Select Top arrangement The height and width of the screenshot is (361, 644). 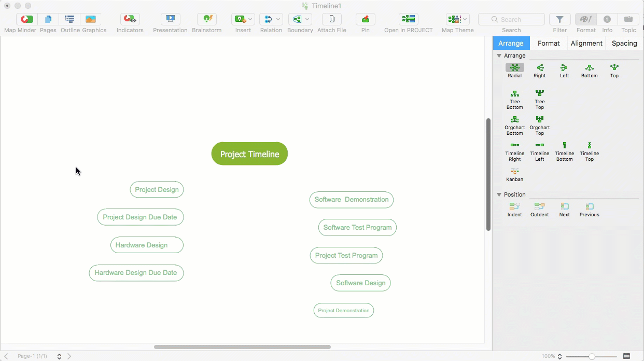[x=614, y=71]
